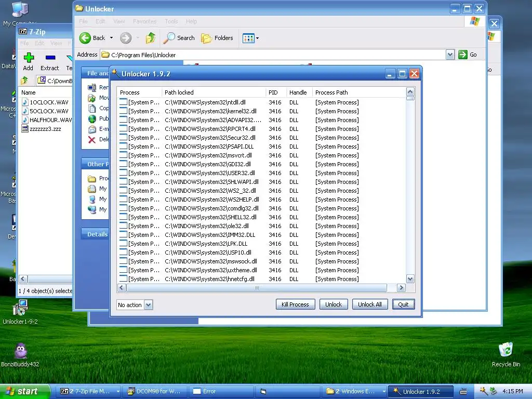Go up one folder level in Explorer
Screen dimensions: 532x399
coord(151,38)
